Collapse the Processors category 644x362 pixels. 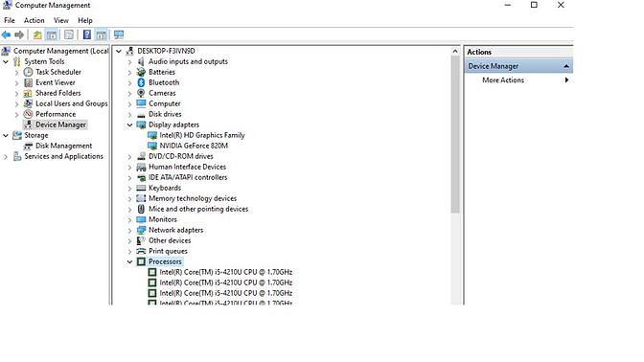tap(129, 261)
